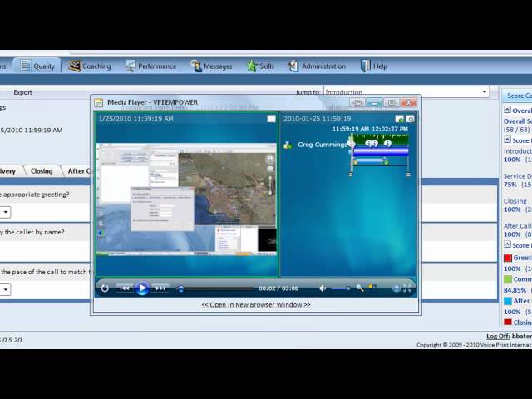Click the green waveform track in timeline
This screenshot has height=399, width=532.
[x=380, y=140]
